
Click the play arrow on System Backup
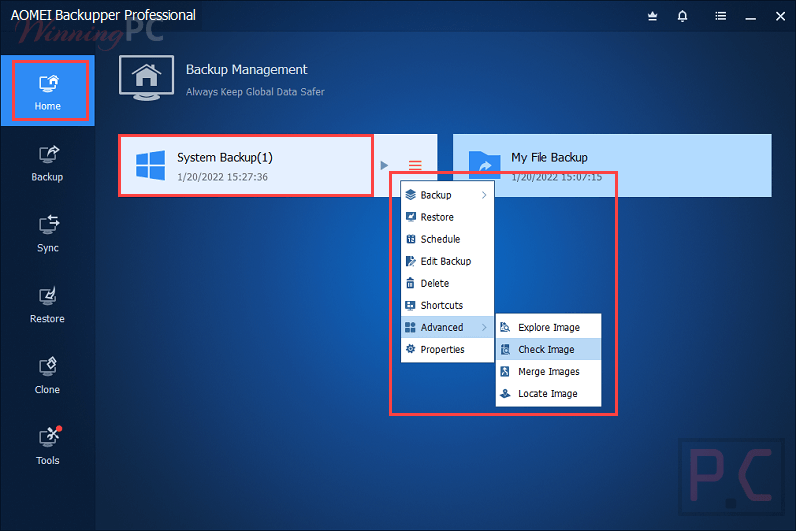(384, 165)
